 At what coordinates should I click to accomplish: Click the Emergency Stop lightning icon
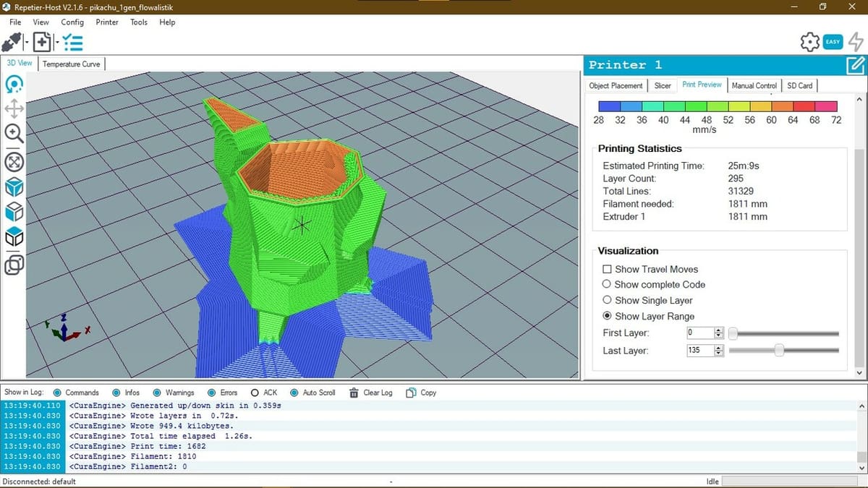pos(855,42)
